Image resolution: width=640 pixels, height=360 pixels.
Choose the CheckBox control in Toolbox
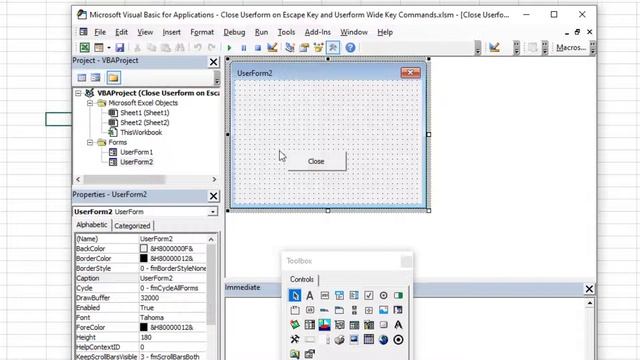(369, 295)
